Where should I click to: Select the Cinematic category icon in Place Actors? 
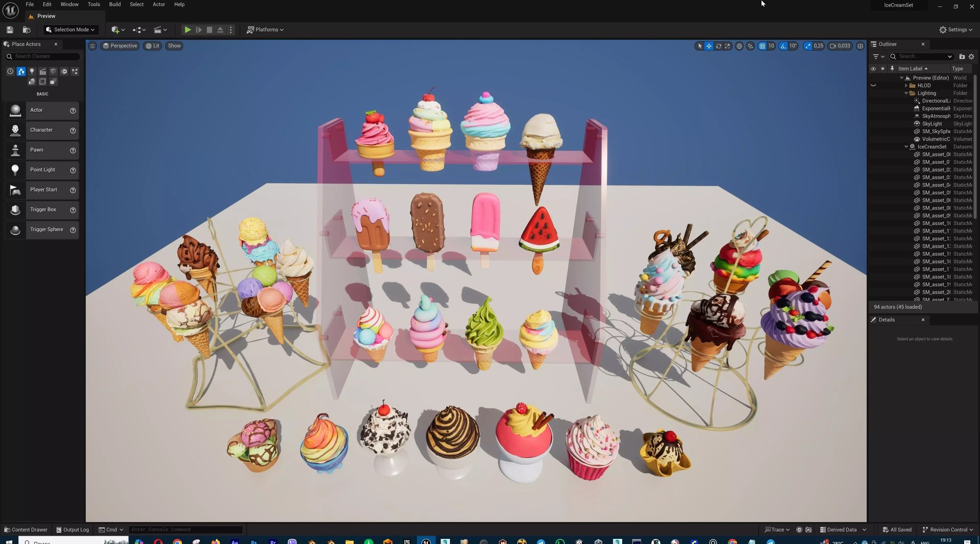pyautogui.click(x=43, y=71)
